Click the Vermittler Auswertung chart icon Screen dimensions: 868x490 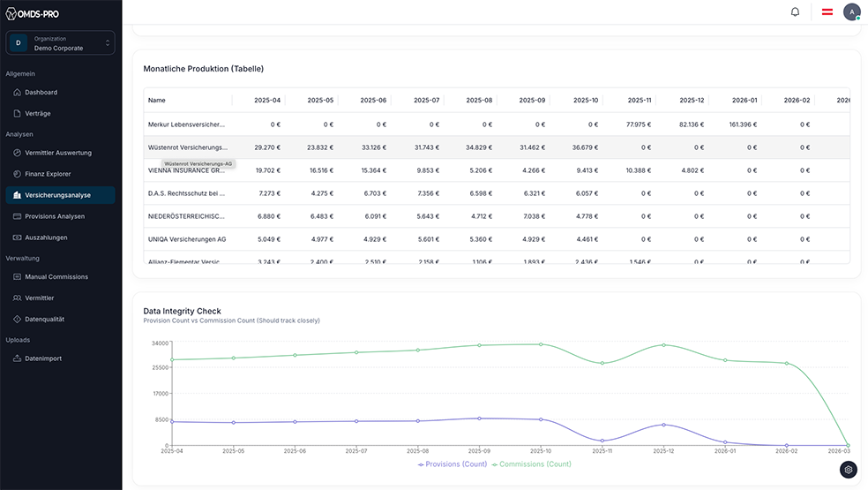[17, 153]
